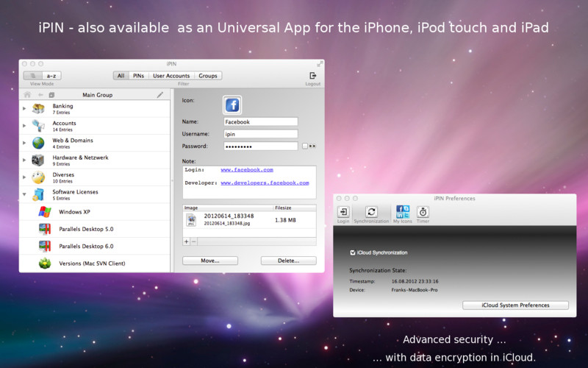Open the My Icons preferences pane
This screenshot has width=588, height=368.
403,212
